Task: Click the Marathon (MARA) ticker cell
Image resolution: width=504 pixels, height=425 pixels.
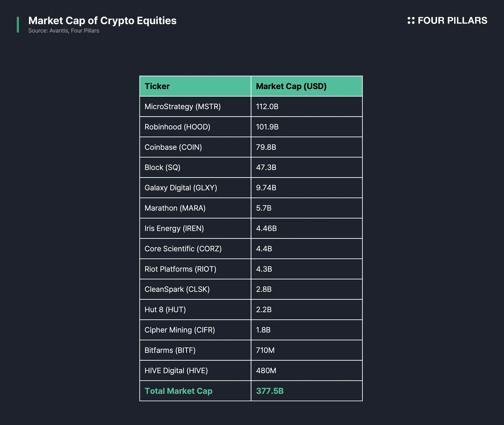Action: click(175, 208)
